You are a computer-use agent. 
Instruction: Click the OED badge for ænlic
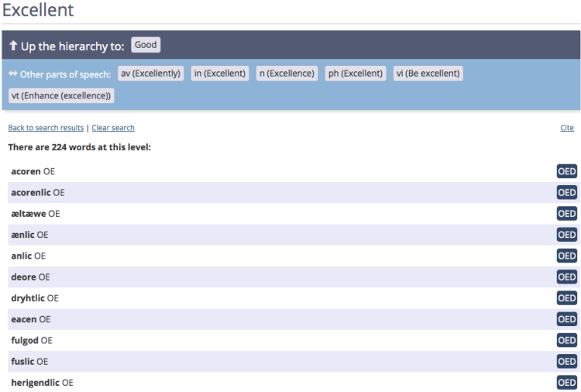(x=567, y=235)
